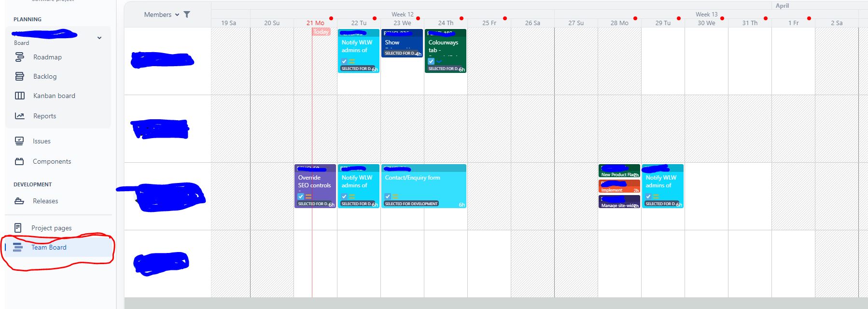This screenshot has height=309, width=868.
Task: Click Selected for Development status on Contact/Enquiry form
Action: click(411, 204)
